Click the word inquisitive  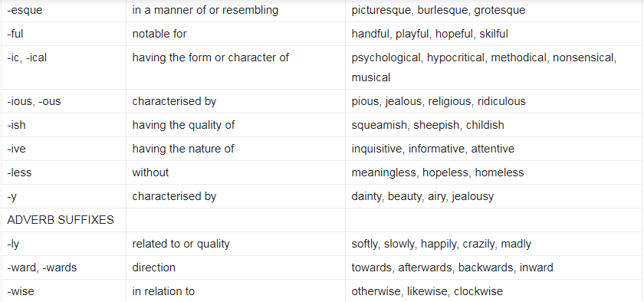[376, 149]
